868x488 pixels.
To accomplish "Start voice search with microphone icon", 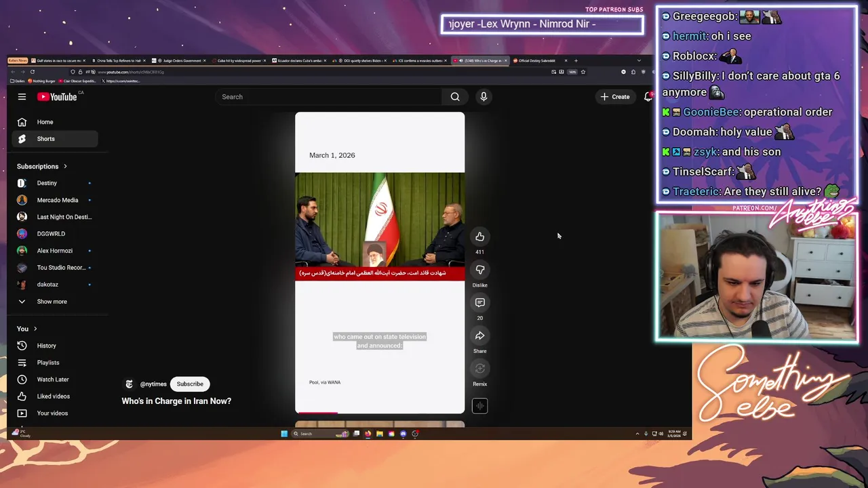I will 484,97.
